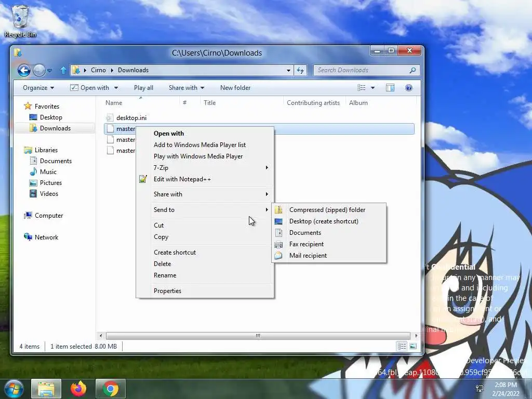
Task: Open the Organize dropdown menu
Action: point(38,88)
